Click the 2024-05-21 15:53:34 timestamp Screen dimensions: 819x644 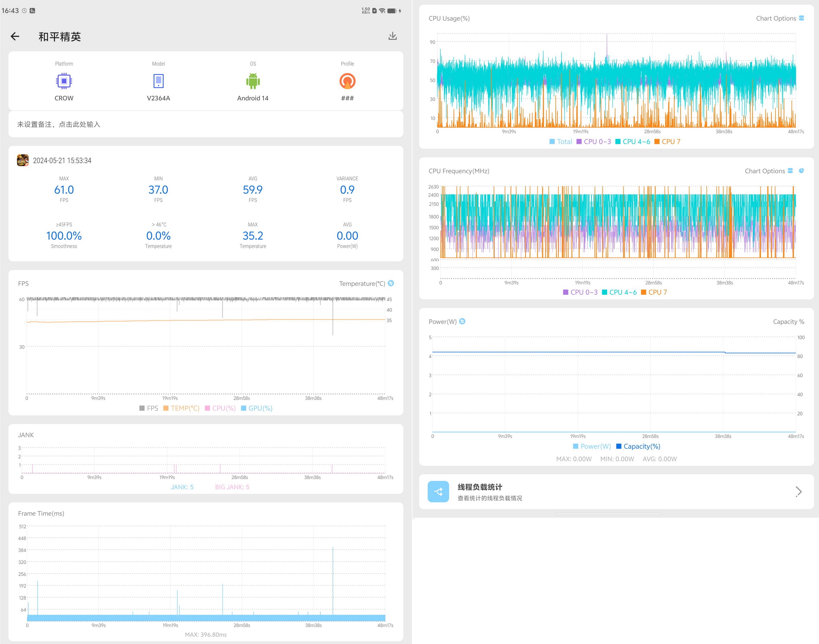(x=62, y=160)
